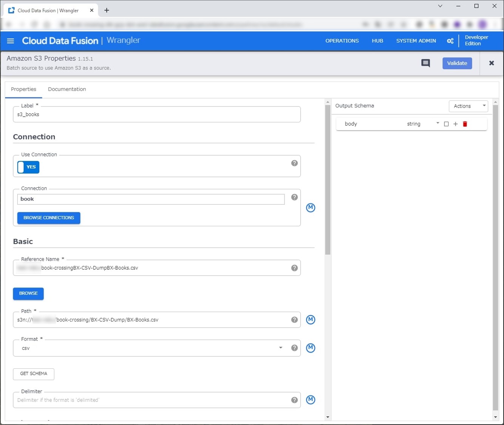The image size is (504, 425).
Task: Click the Validate button
Action: [457, 63]
